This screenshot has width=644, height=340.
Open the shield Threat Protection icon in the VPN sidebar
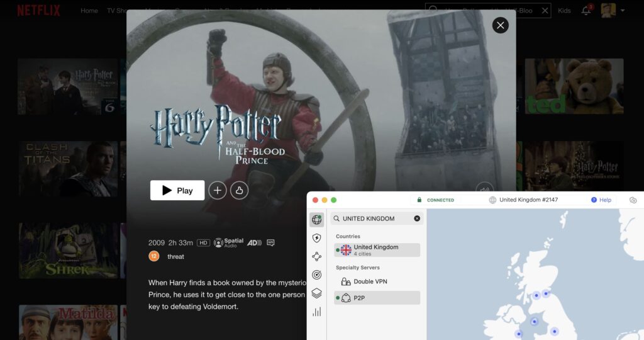point(317,238)
